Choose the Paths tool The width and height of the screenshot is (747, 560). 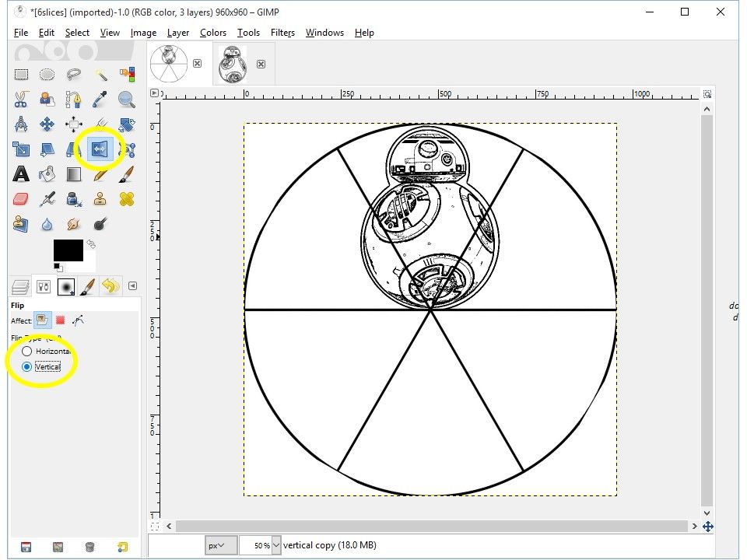click(73, 99)
